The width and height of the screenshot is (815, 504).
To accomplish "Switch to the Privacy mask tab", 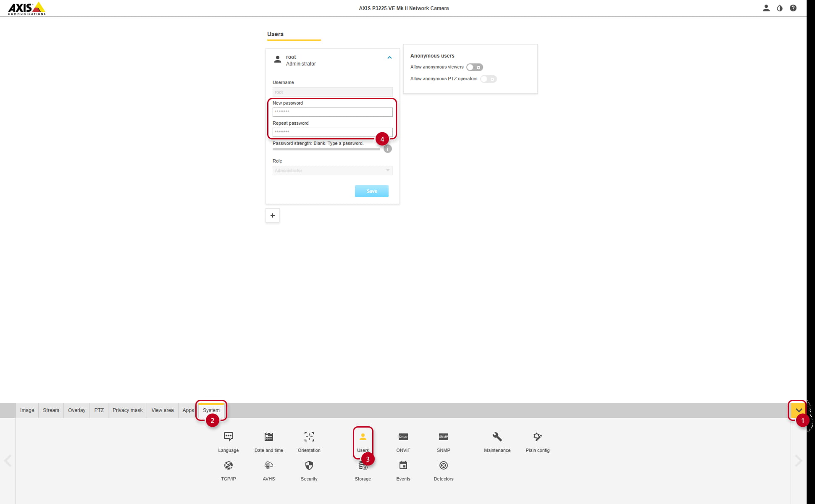I will (128, 410).
